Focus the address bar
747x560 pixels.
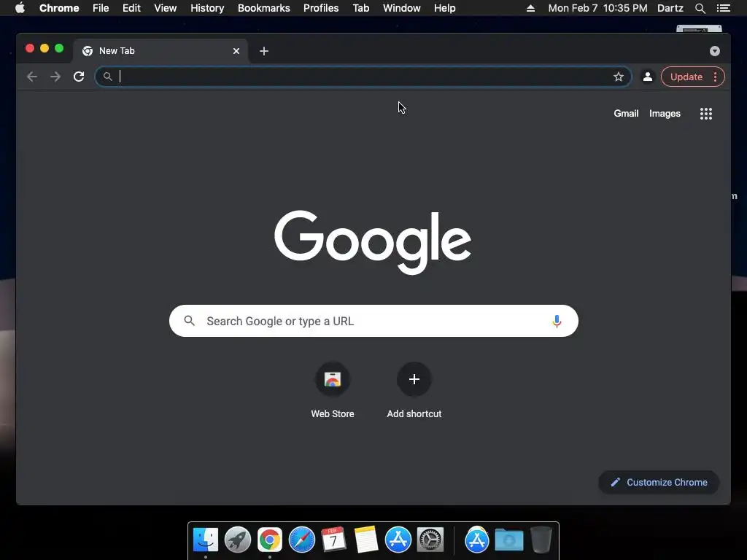pyautogui.click(x=363, y=77)
